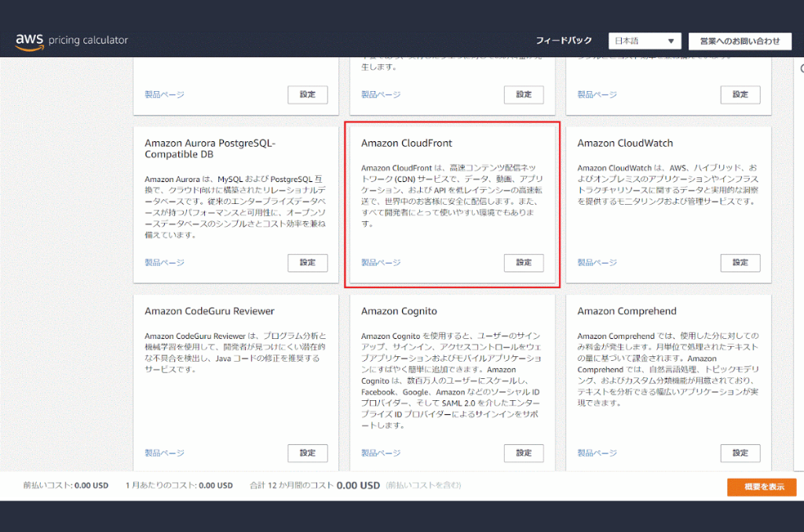The width and height of the screenshot is (804, 532).
Task: Select the Amazon Cognito card title
Action: pos(399,311)
